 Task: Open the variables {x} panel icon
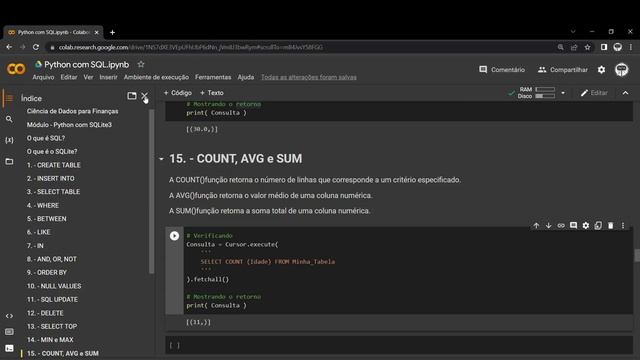[9, 140]
